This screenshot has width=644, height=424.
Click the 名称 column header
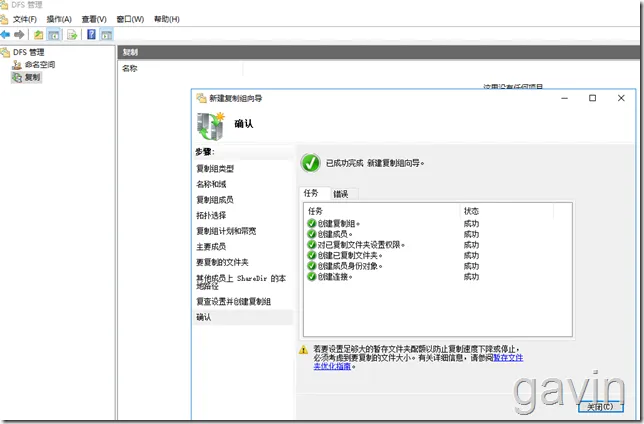pos(130,68)
